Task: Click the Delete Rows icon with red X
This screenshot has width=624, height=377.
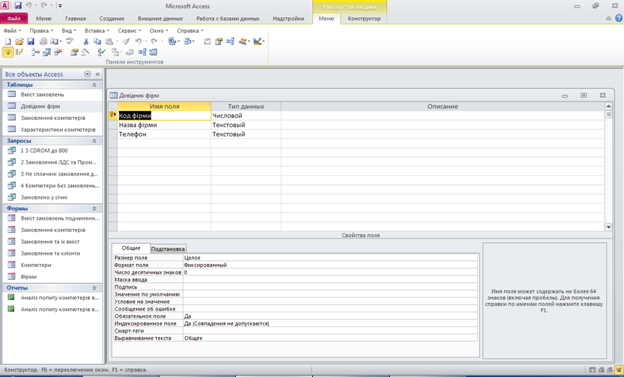Action: [x=58, y=52]
